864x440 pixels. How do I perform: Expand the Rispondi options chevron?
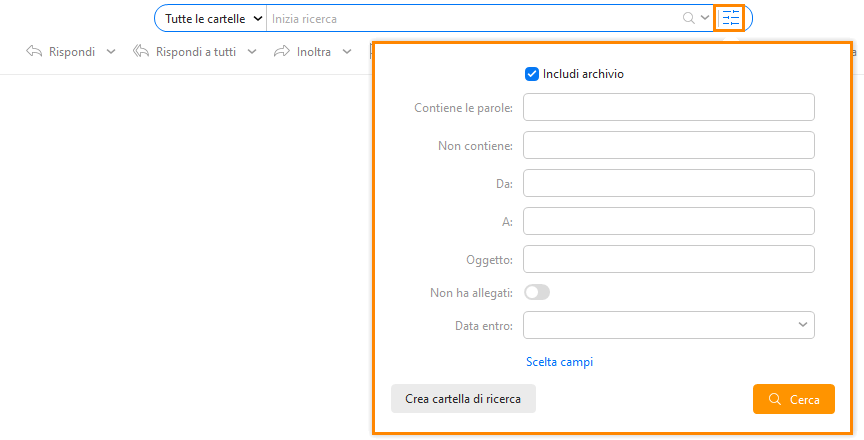(111, 52)
